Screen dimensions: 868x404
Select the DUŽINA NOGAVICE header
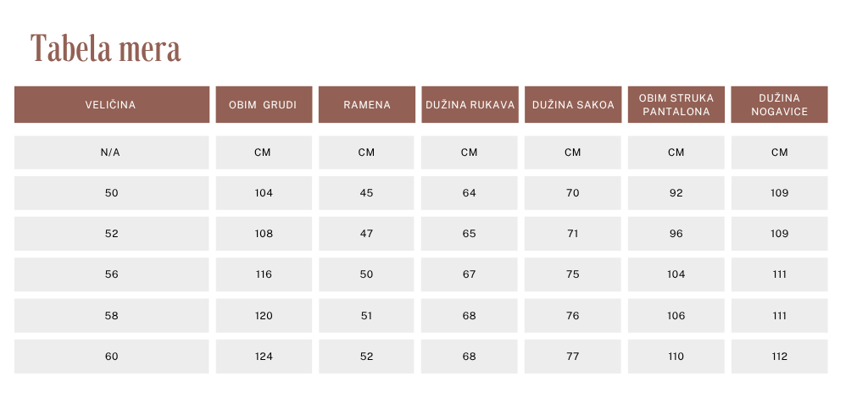[x=780, y=104]
